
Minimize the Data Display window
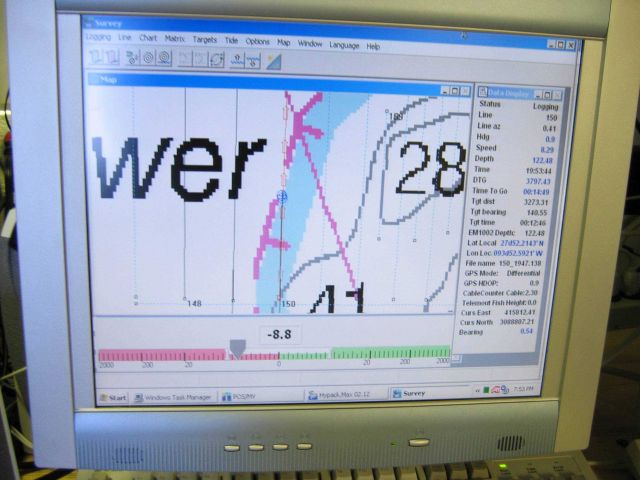coord(538,96)
